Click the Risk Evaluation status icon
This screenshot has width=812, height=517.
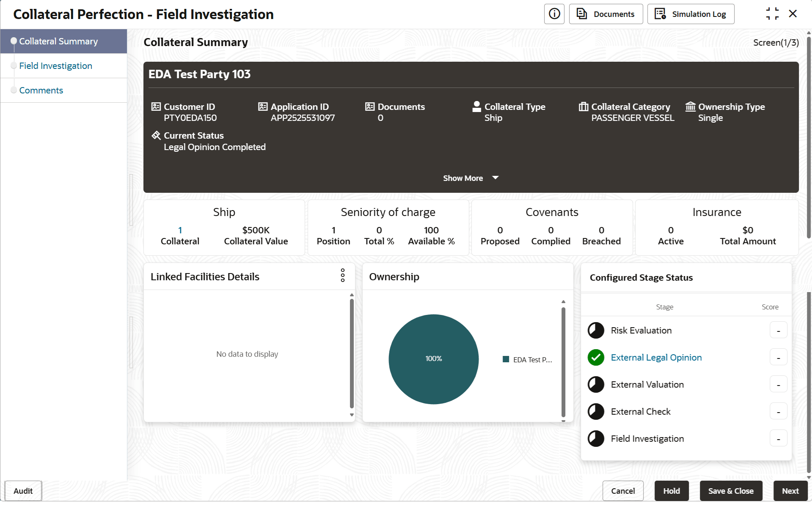point(596,331)
